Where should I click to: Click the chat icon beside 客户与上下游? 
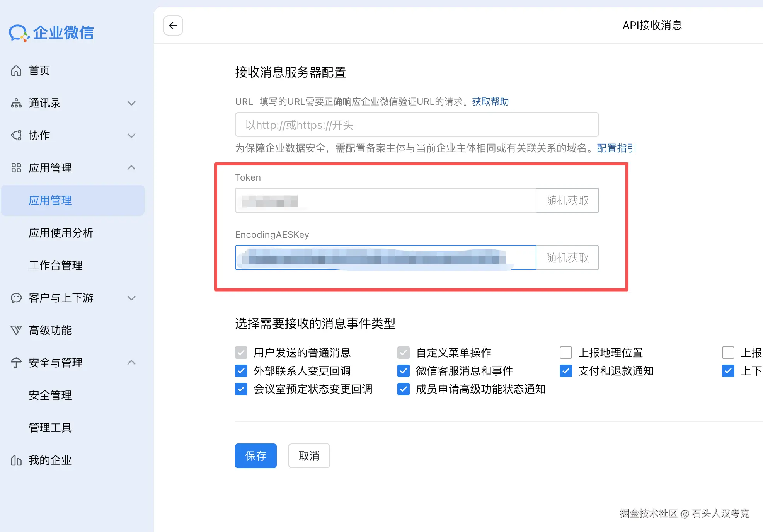pyautogui.click(x=16, y=298)
